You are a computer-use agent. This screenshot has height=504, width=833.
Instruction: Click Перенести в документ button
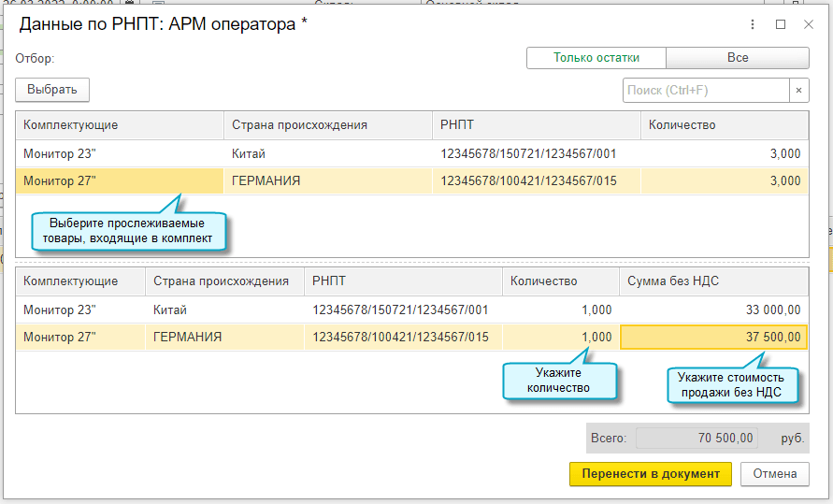[650, 474]
